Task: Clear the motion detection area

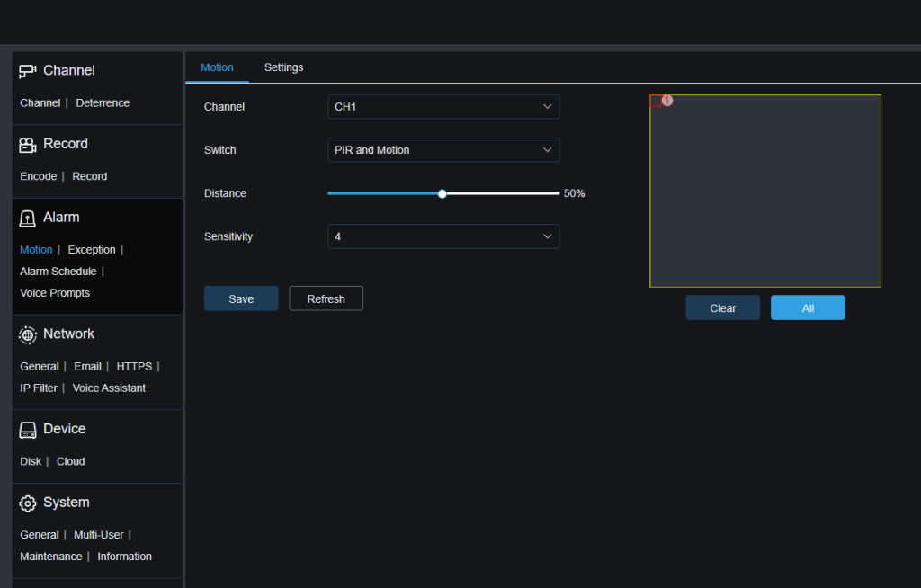Action: click(x=722, y=307)
